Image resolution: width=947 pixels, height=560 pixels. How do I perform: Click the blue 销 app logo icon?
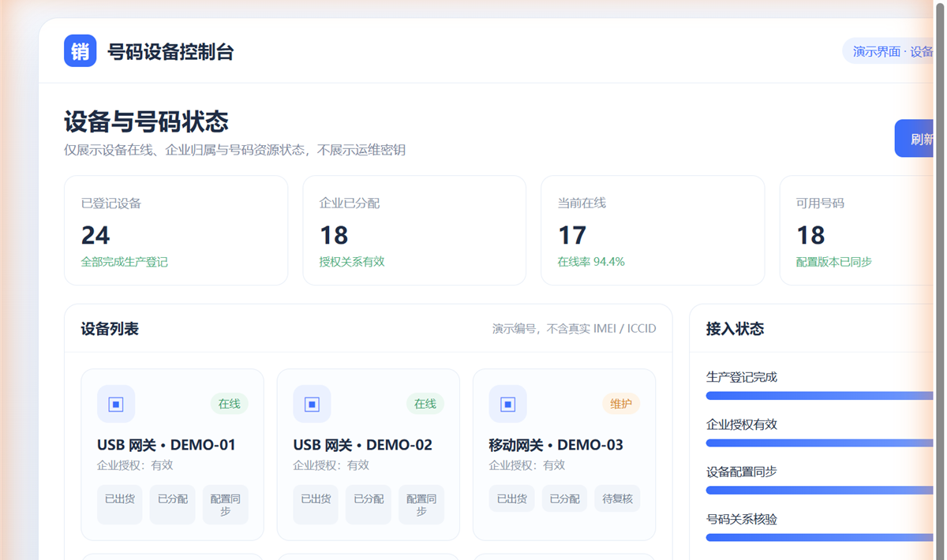80,51
